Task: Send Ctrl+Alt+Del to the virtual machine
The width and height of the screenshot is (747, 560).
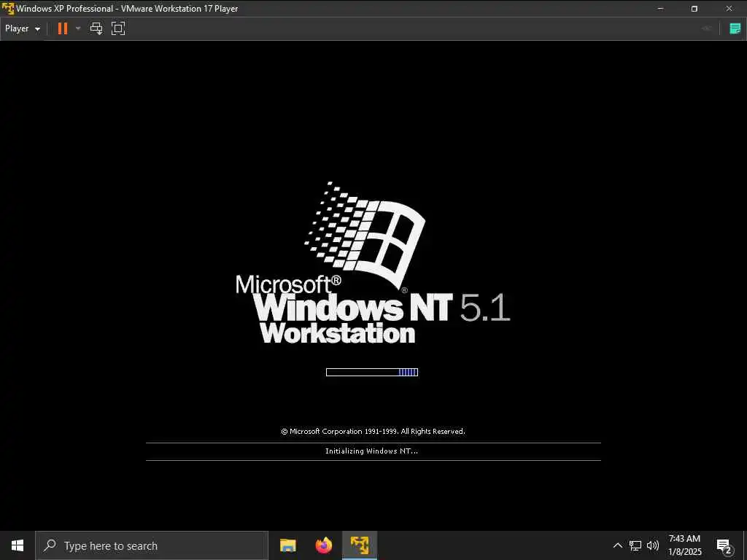Action: 96,28
